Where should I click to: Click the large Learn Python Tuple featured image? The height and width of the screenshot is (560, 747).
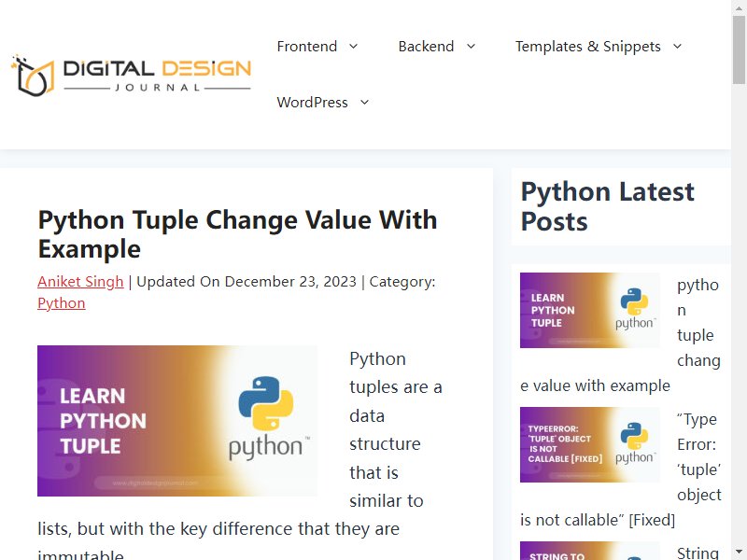coord(177,421)
